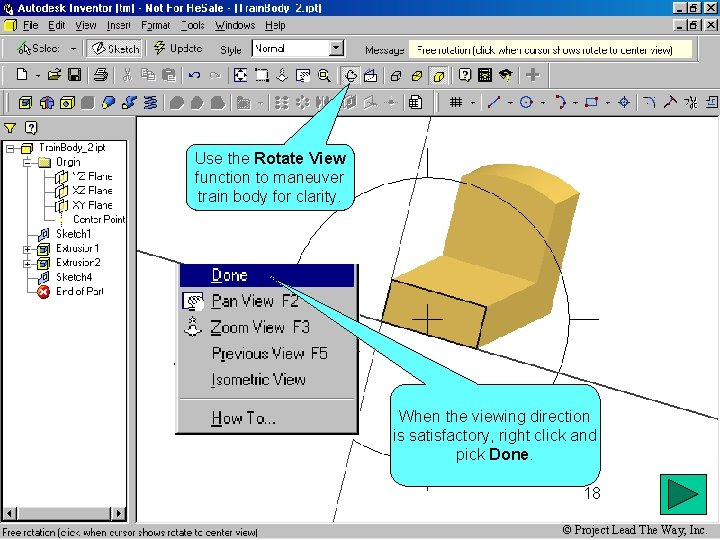Select the Pan View hand icon in toolbar

tap(303, 75)
